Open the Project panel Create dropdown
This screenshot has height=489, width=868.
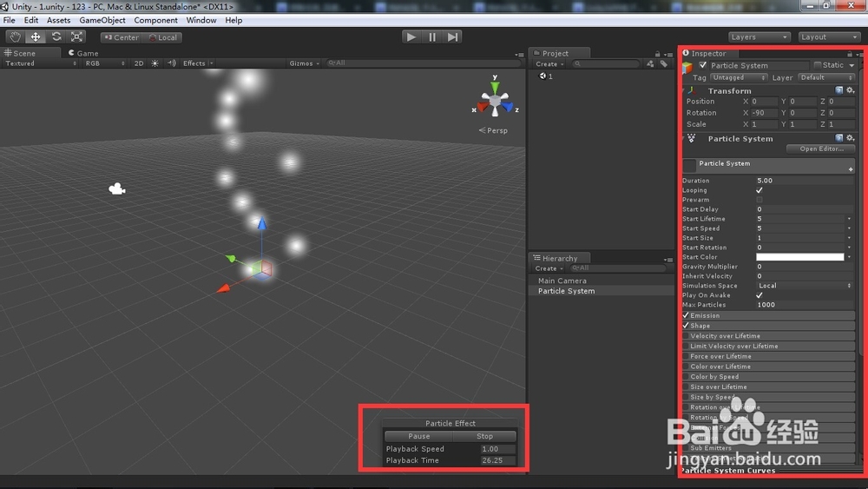tap(549, 64)
